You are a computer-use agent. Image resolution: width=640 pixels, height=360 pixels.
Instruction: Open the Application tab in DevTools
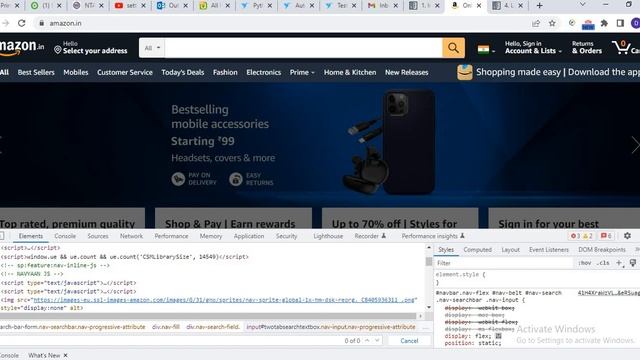(249, 236)
